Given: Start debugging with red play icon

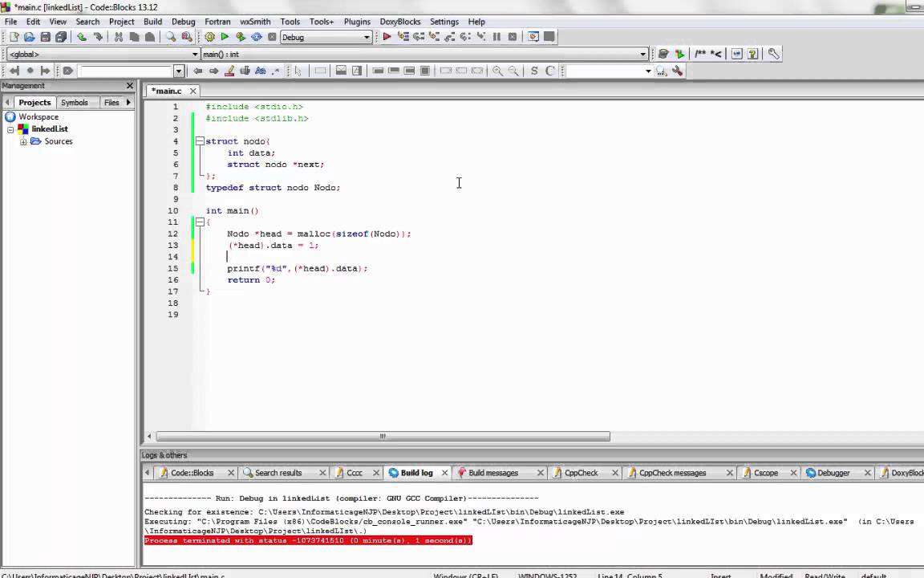Looking at the screenshot, I should [387, 37].
